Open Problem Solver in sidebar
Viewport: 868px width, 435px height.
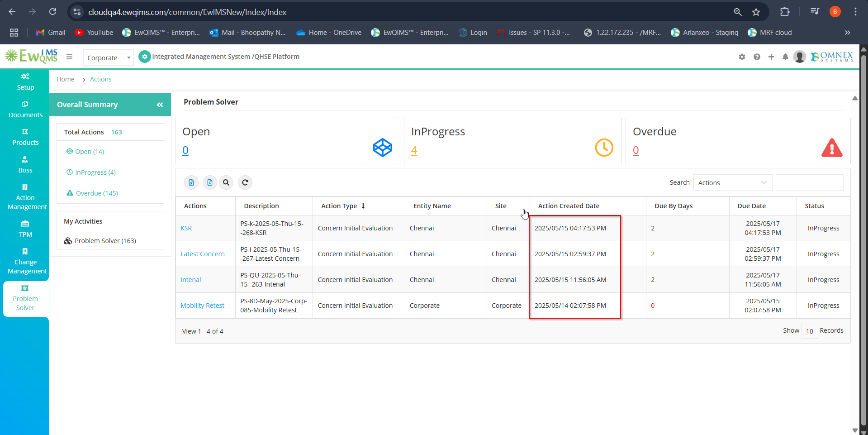[25, 298]
